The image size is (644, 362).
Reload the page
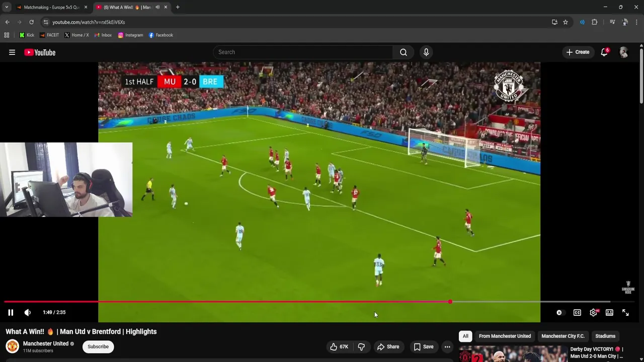pos(31,22)
